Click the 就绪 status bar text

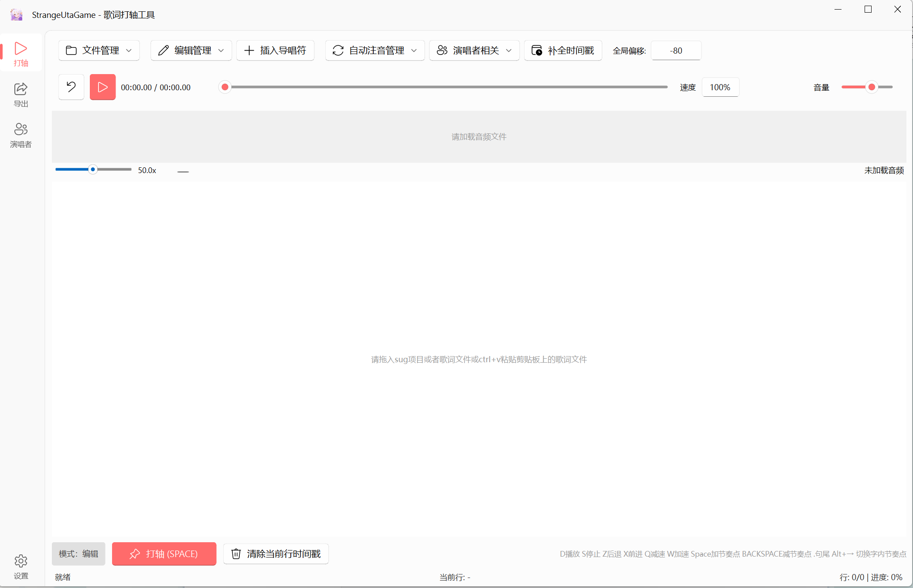(x=63, y=577)
